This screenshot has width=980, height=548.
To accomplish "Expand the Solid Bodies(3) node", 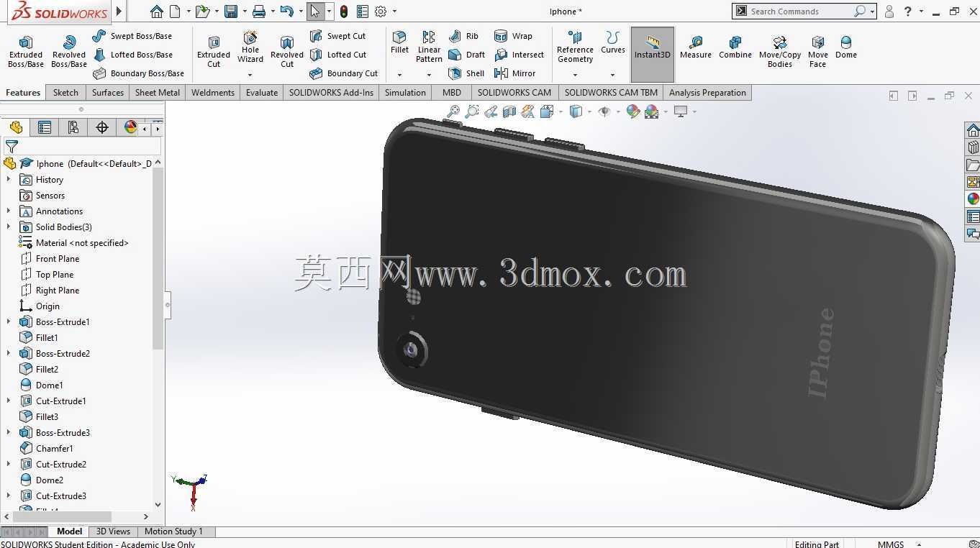I will pyautogui.click(x=9, y=227).
